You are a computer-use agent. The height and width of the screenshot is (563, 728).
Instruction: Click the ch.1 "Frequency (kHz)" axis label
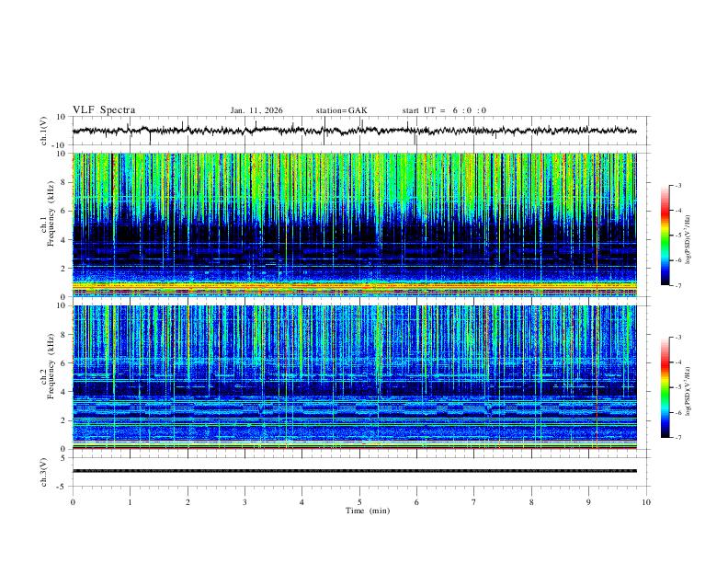click(51, 214)
